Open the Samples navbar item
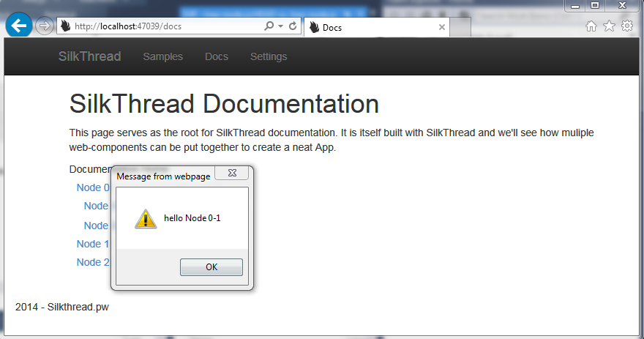This screenshot has width=644, height=339. (x=162, y=56)
